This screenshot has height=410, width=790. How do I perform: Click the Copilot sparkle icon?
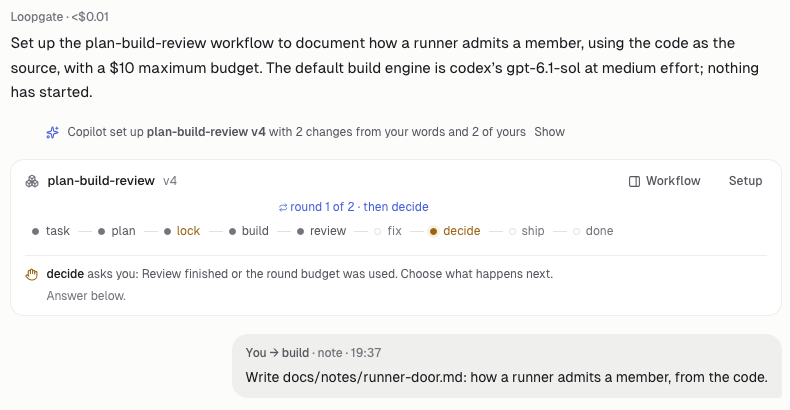[x=52, y=132]
